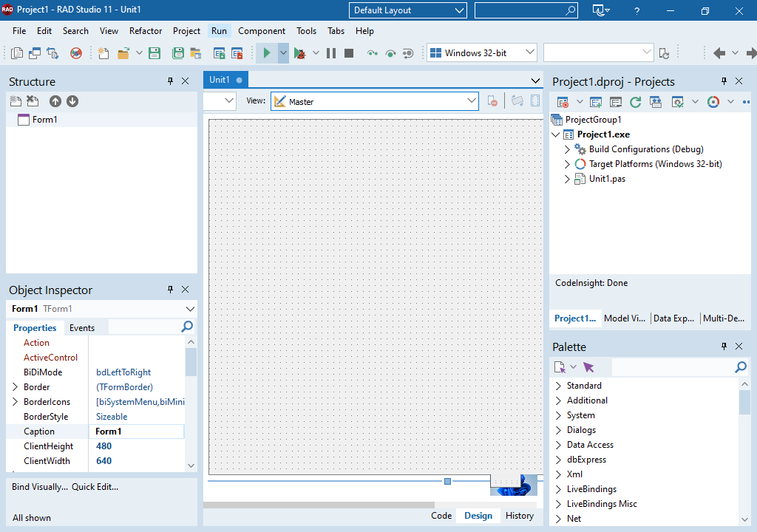The image size is (757, 532).
Task: Click the Save All stacked-disks icon
Action: point(178,53)
